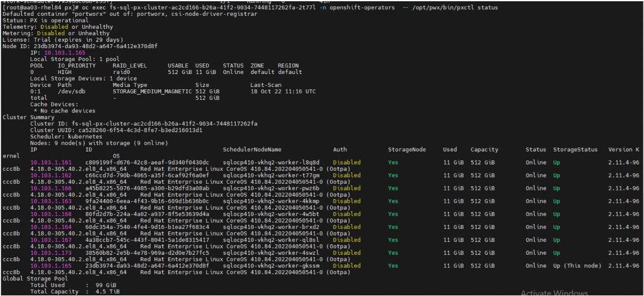This screenshot has width=644, height=296.
Task: Select node name sqlocp410-vkhq2-worker-brxd2
Action: click(x=271, y=227)
